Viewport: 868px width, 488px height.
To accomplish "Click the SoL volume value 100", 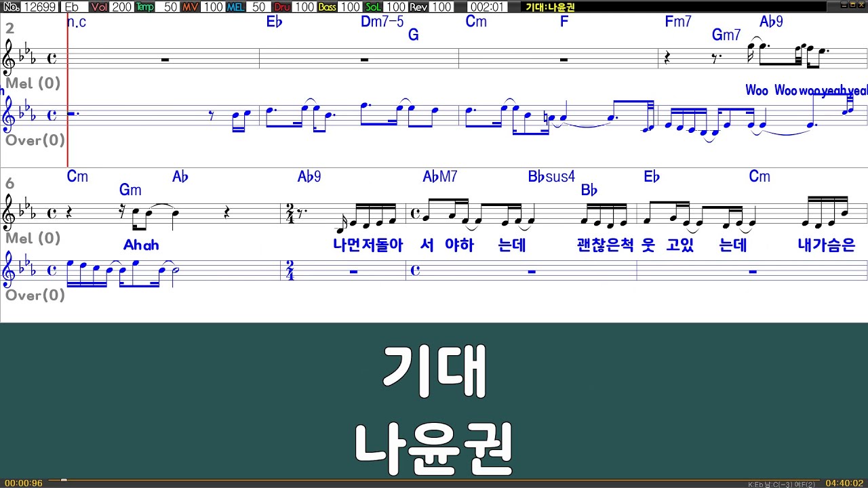I will [x=395, y=7].
